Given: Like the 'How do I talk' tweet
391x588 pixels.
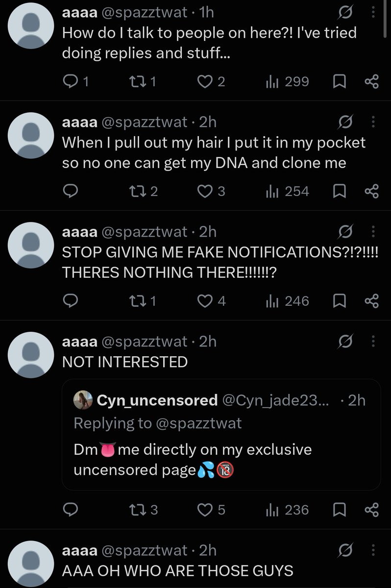Looking at the screenshot, I should tap(211, 81).
